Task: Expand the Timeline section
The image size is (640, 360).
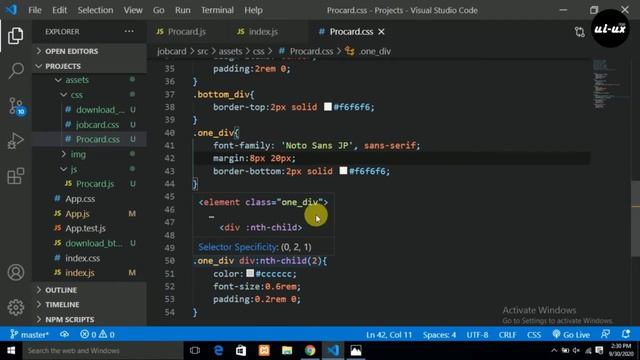Action: coord(89,304)
